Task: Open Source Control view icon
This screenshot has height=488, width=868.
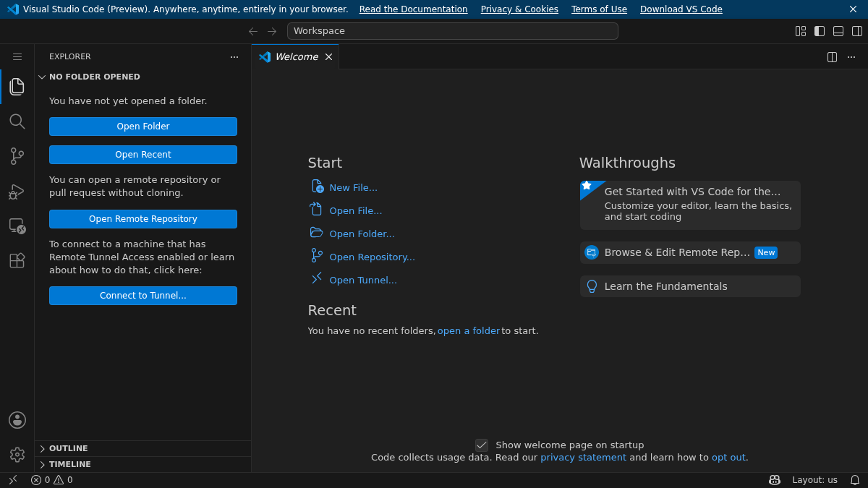Action: [17, 156]
